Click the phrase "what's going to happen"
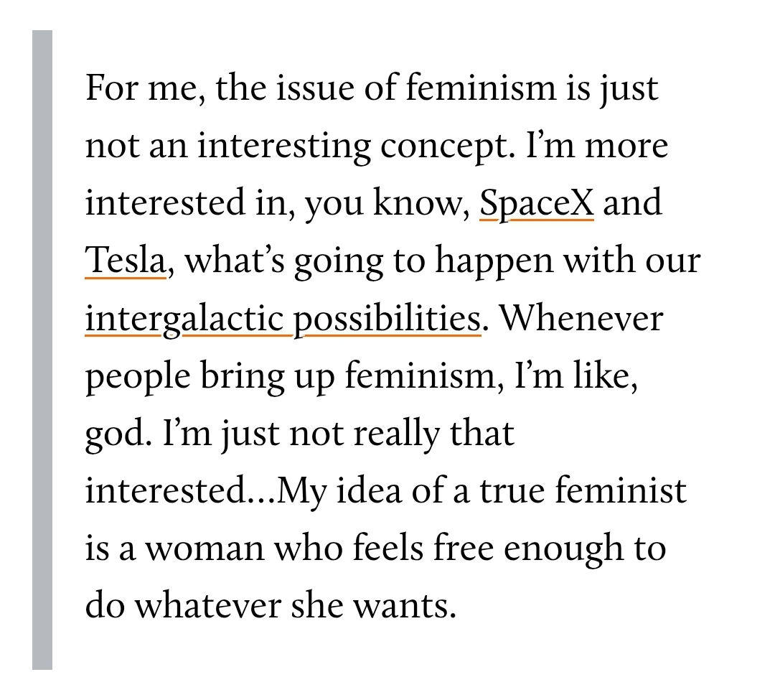775x700 pixels. [x=368, y=261]
